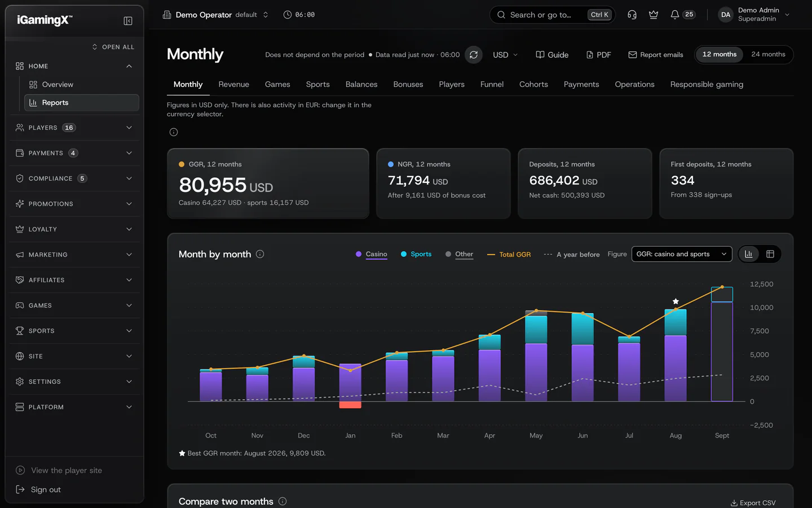
Task: Open notifications bell with 25 badge
Action: (x=682, y=15)
